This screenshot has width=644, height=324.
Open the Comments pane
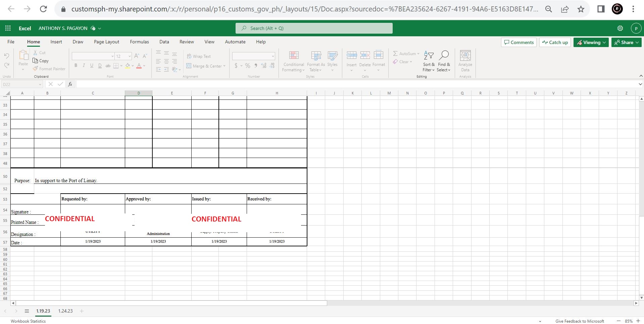(x=519, y=42)
